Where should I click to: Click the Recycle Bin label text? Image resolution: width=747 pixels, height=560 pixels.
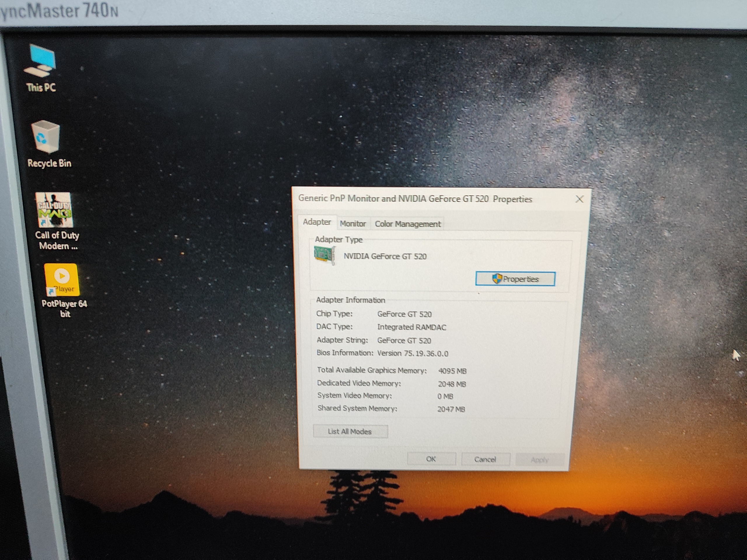[x=49, y=163]
